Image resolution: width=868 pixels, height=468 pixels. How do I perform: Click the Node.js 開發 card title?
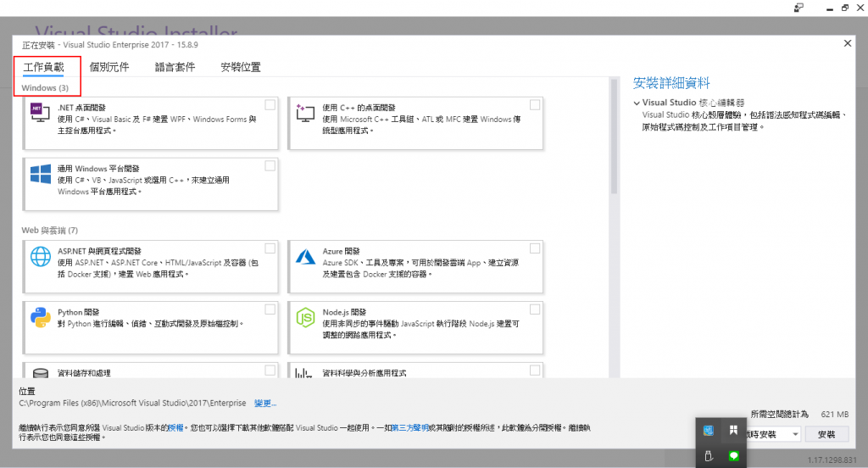[x=344, y=312]
